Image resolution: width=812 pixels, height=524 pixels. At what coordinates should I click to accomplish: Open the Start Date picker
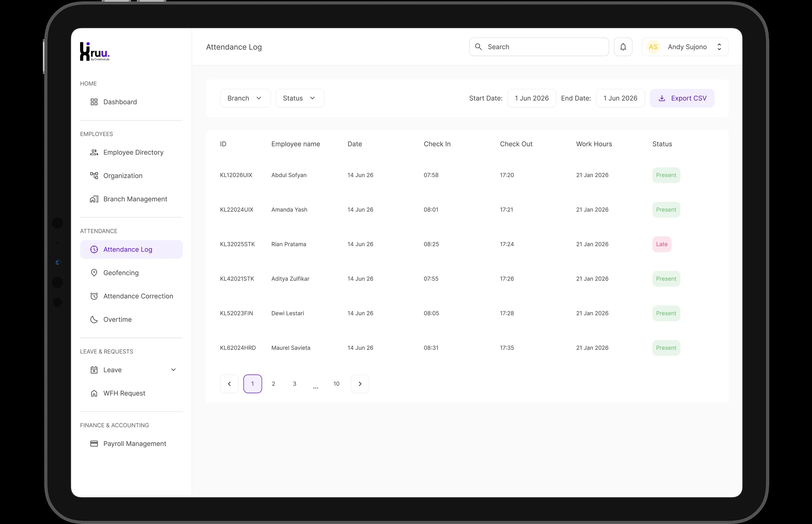click(532, 98)
